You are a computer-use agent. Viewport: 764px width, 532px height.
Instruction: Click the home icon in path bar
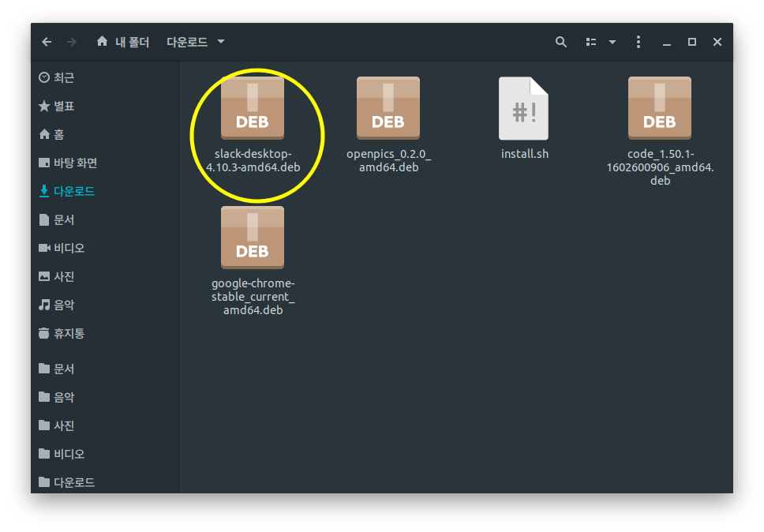[102, 41]
